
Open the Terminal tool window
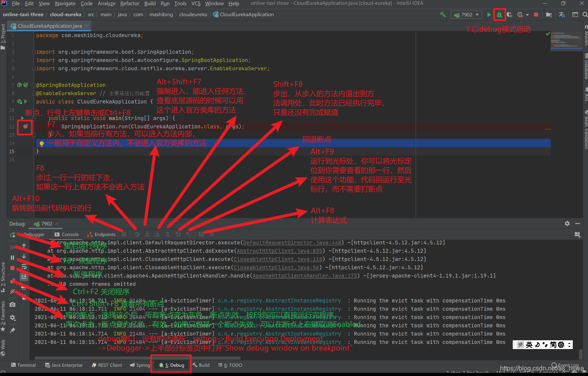point(23,365)
